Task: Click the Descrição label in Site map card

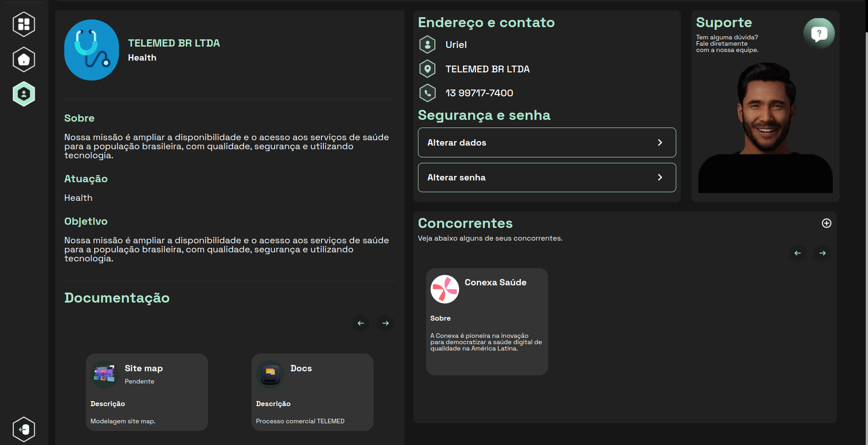Action: (x=108, y=404)
